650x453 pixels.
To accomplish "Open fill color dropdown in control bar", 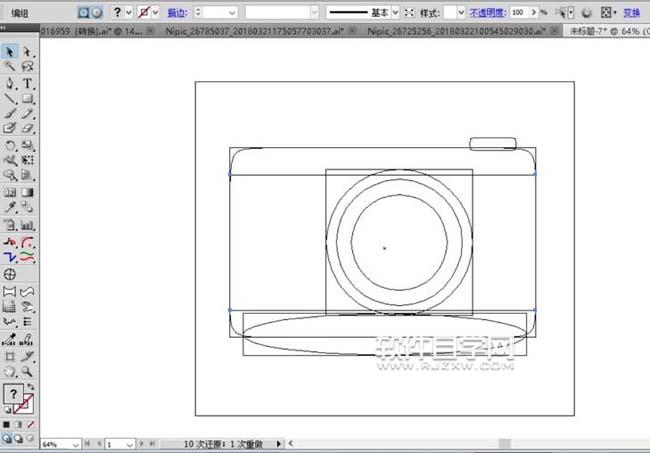I will (129, 13).
